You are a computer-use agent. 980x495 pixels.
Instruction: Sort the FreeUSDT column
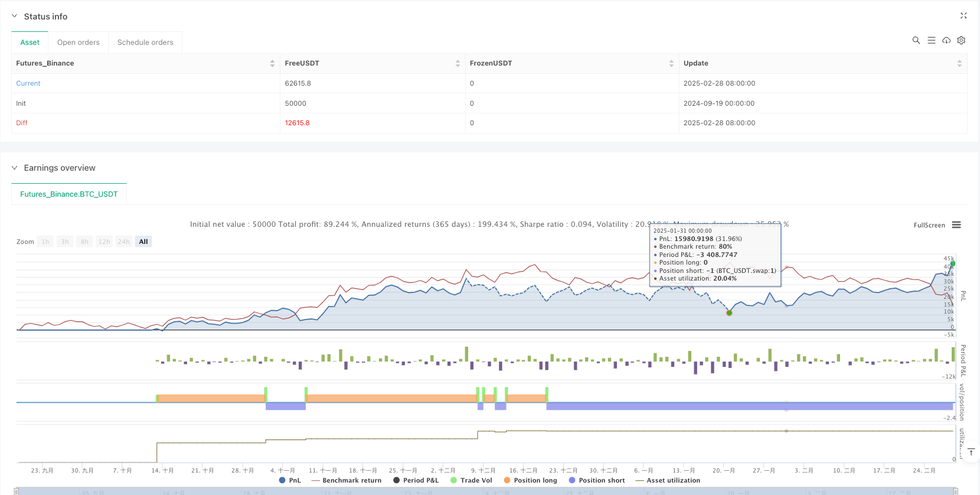tap(458, 63)
